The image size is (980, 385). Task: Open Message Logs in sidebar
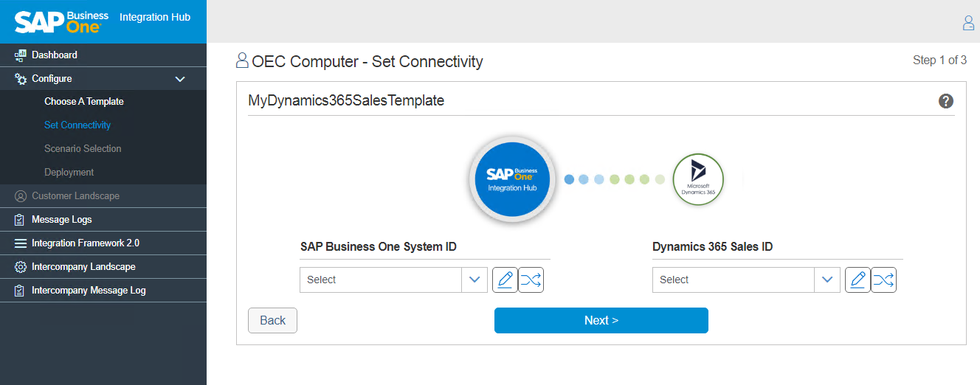point(61,220)
